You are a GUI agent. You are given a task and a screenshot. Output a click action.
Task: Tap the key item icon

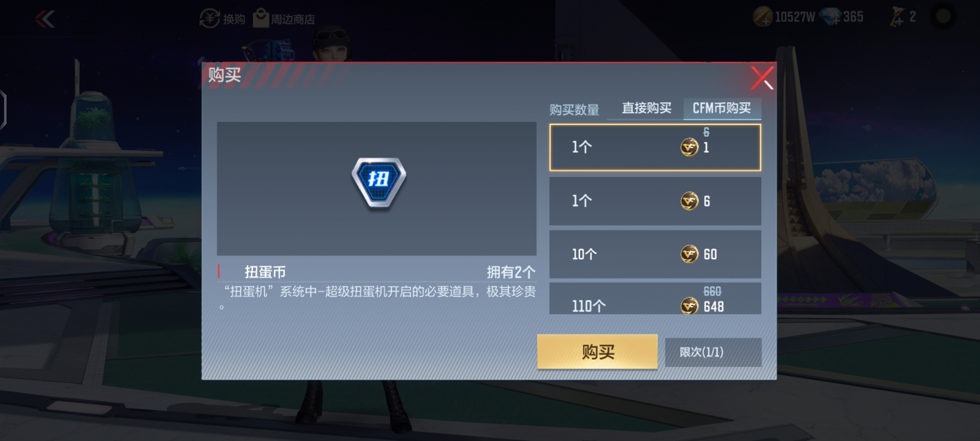click(x=897, y=18)
